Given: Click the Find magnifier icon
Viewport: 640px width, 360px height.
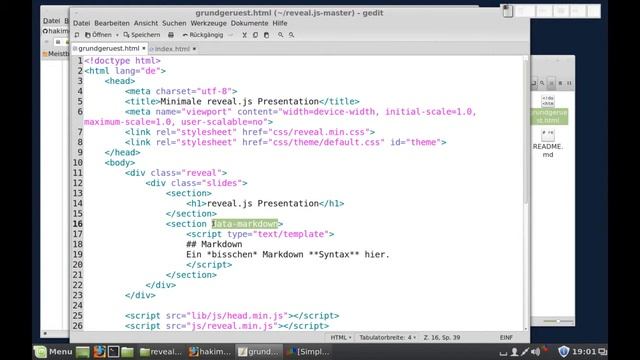Looking at the screenshot, I should [x=280, y=36].
